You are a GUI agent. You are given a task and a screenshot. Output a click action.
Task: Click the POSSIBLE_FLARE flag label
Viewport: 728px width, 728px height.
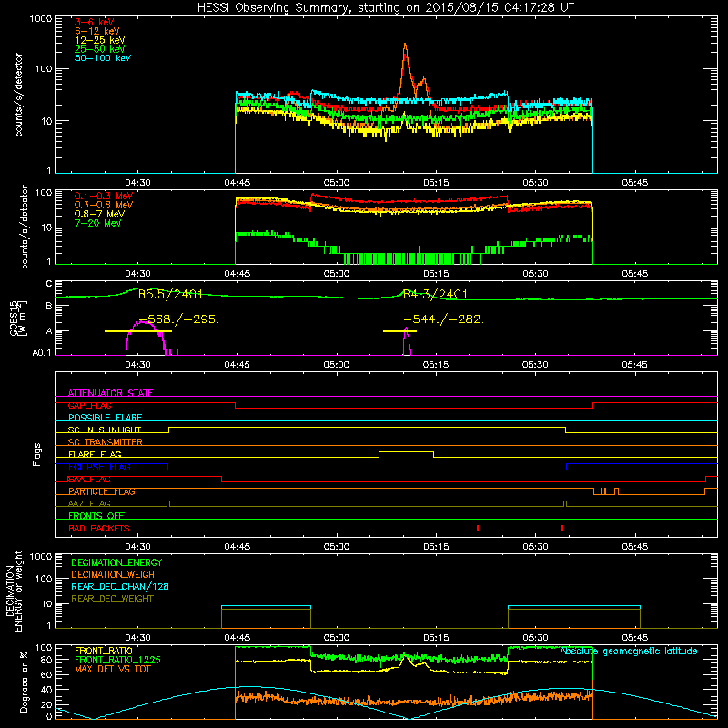[x=105, y=418]
